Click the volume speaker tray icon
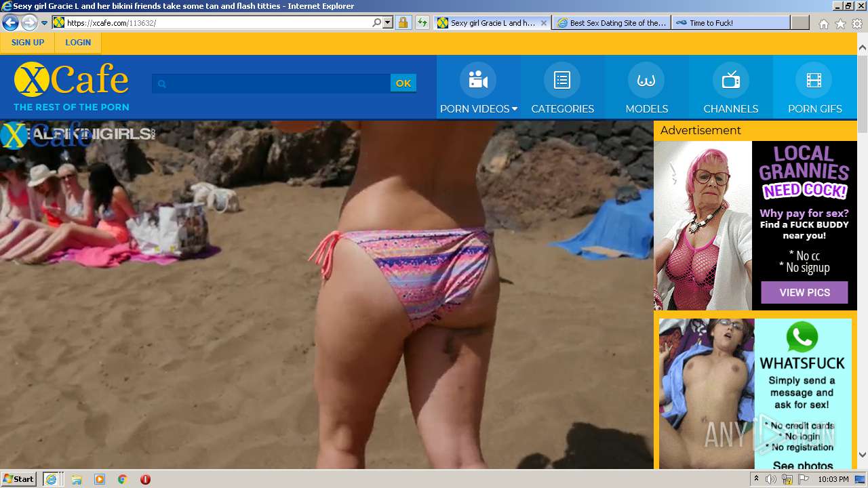This screenshot has height=488, width=868. pos(771,479)
